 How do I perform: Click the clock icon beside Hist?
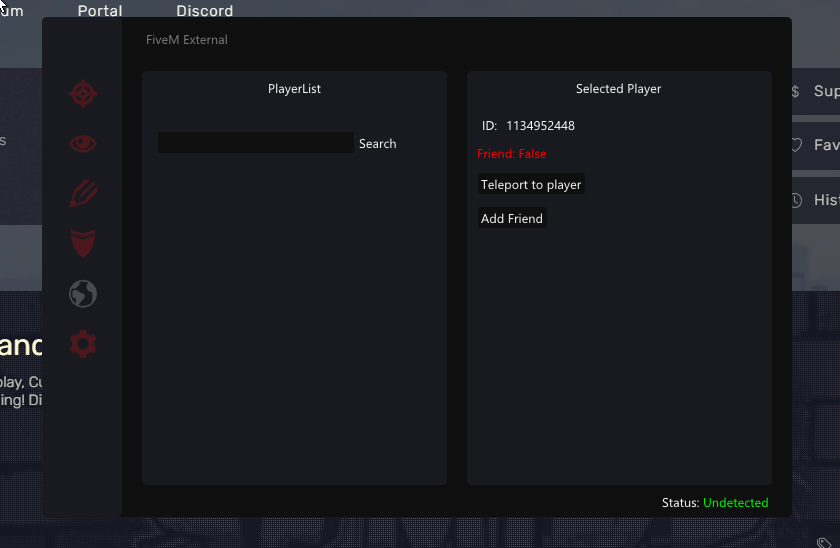[797, 200]
